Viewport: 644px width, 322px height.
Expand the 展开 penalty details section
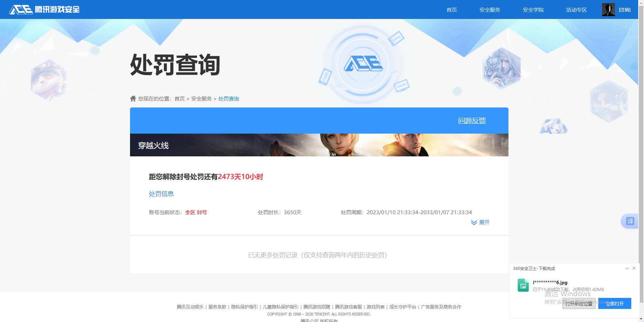tap(484, 222)
